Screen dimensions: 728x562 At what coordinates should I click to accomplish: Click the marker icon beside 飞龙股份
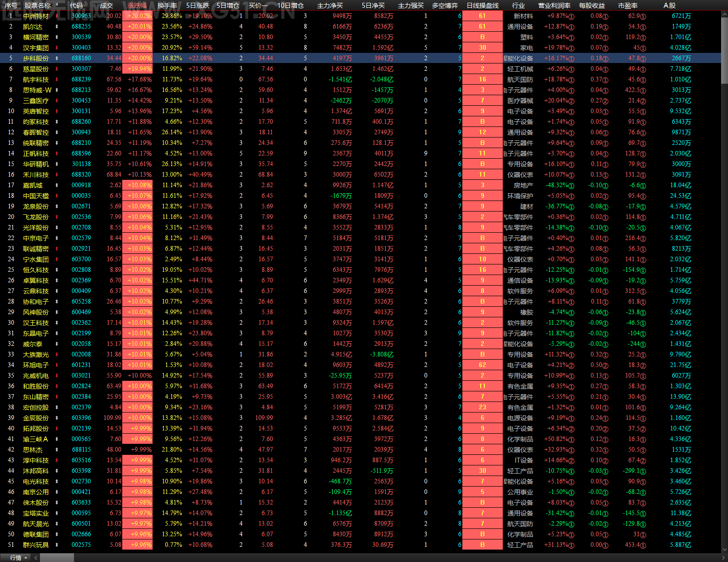pyautogui.click(x=57, y=217)
